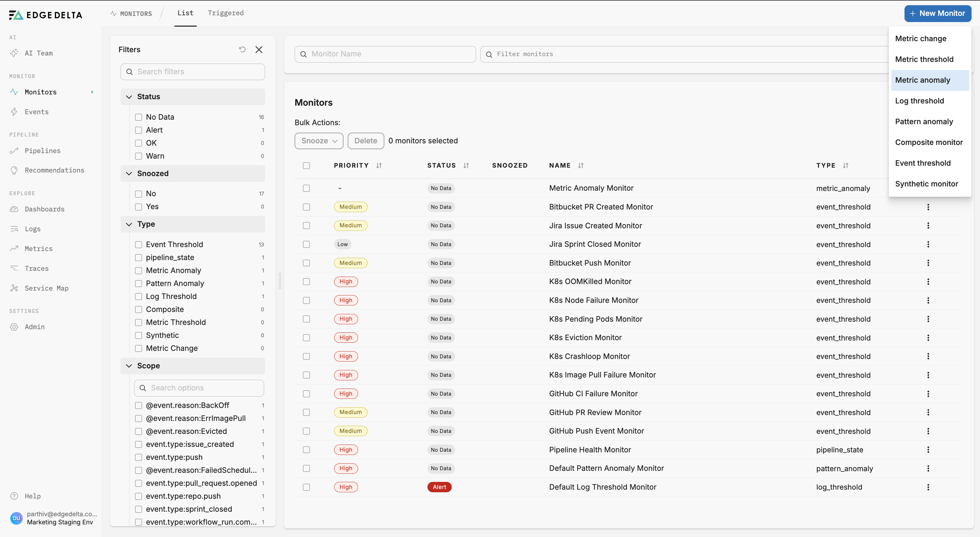Choose Event threshold monitor type
This screenshot has height=537, width=980.
click(930, 163)
